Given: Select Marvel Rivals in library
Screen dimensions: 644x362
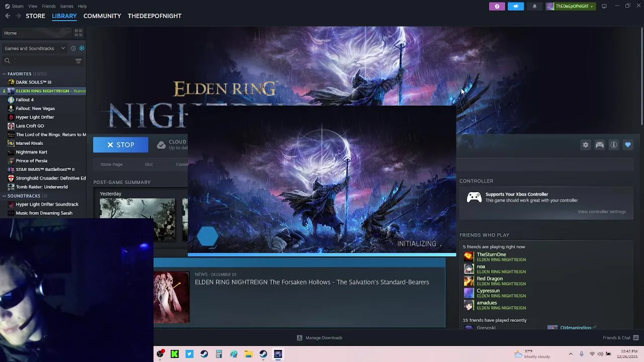Looking at the screenshot, I should 29,143.
